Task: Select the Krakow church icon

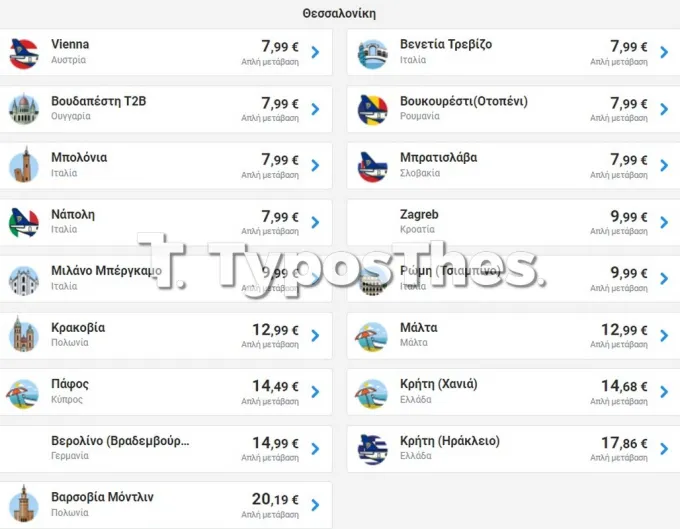Action: click(24, 334)
